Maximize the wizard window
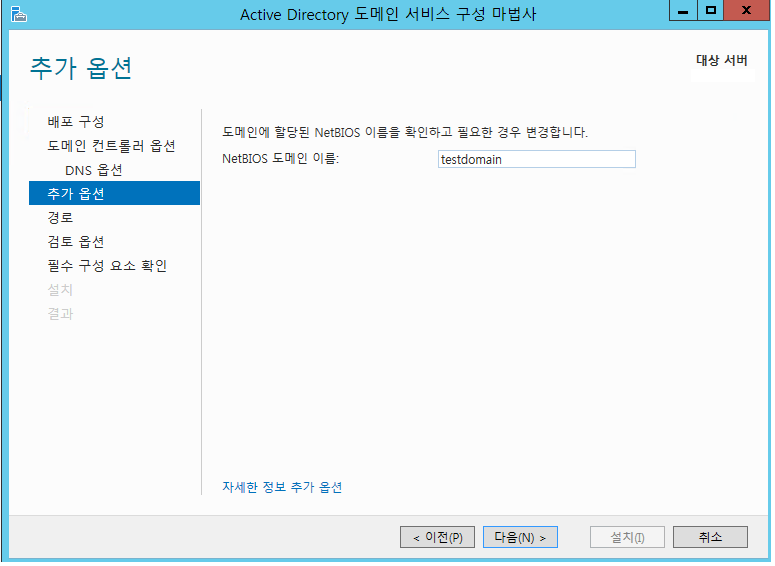 (711, 10)
